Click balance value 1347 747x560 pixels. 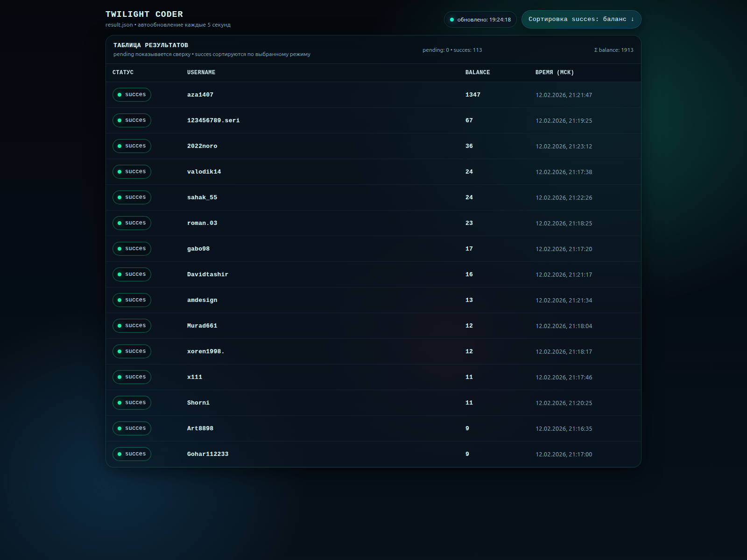(472, 95)
